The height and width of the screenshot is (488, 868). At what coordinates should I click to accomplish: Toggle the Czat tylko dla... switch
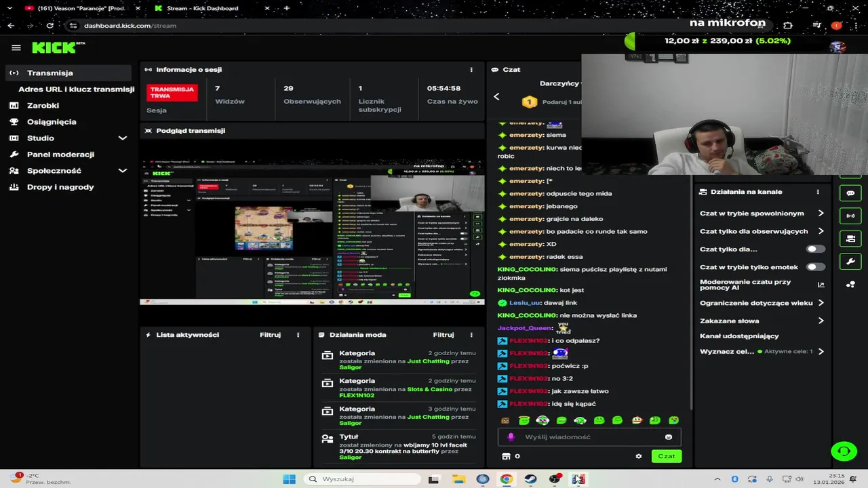pyautogui.click(x=816, y=249)
